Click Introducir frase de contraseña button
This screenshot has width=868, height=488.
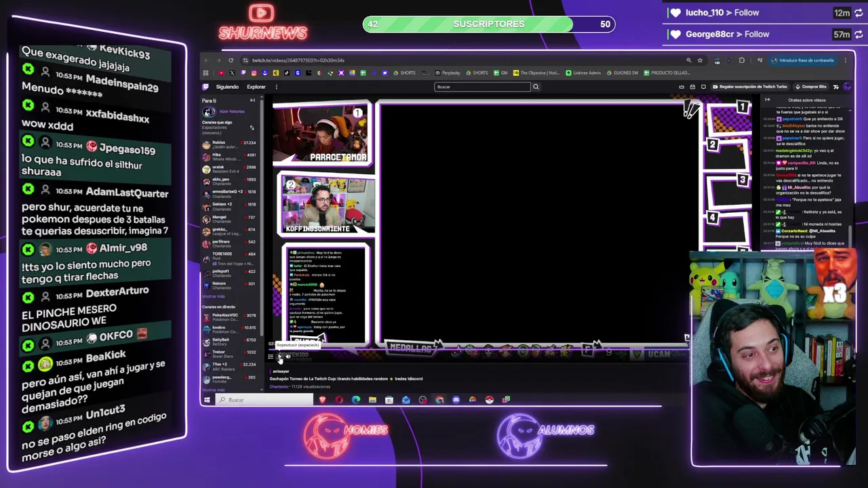click(803, 60)
